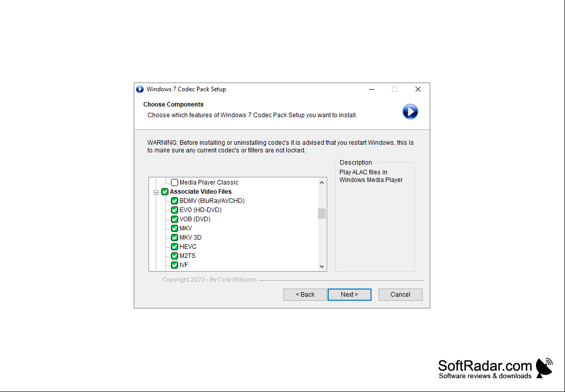Go back with the < Back button
The height and width of the screenshot is (392, 565).
pyautogui.click(x=305, y=295)
